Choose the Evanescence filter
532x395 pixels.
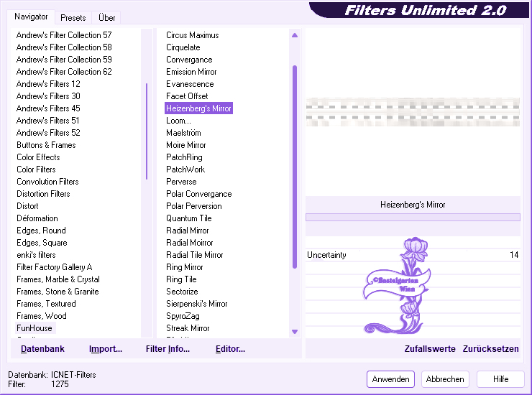click(x=190, y=84)
